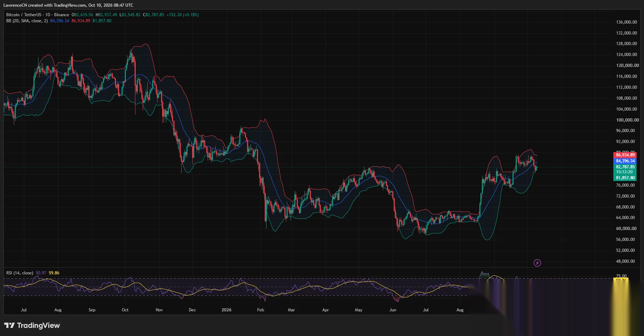This screenshot has height=336, width=644.
Task: Click the high value H82,937.49
Action: pos(106,15)
